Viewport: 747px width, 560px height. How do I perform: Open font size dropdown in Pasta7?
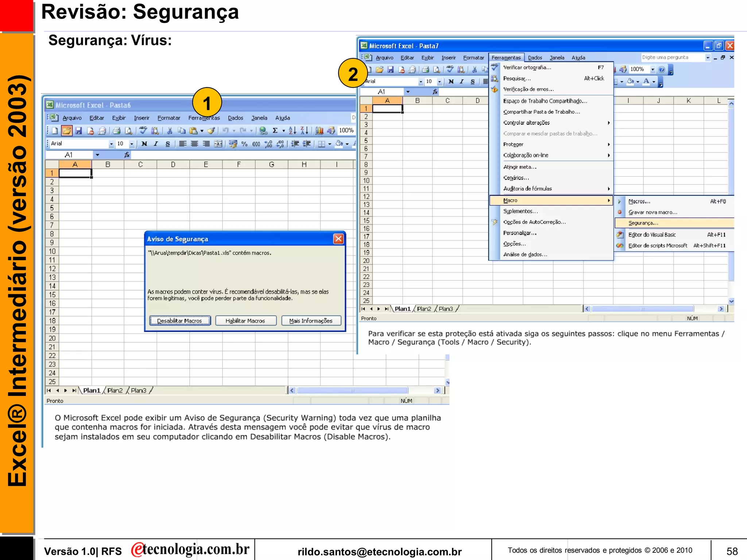(440, 82)
